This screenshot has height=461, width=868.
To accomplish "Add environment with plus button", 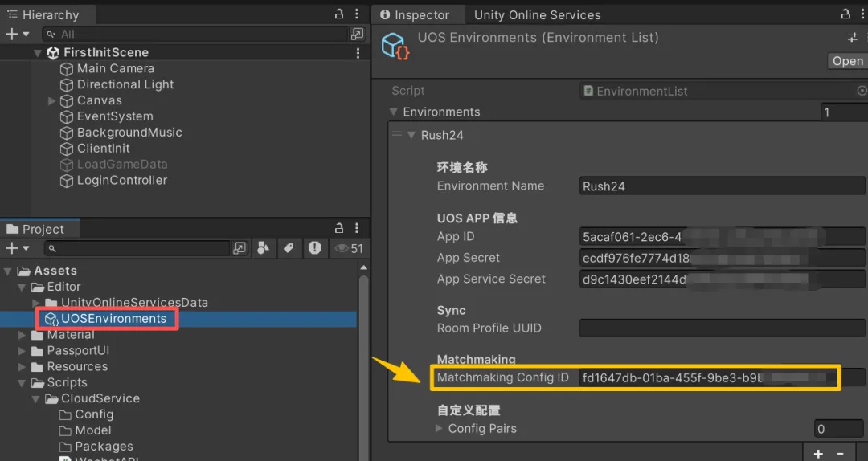I will coord(818,453).
